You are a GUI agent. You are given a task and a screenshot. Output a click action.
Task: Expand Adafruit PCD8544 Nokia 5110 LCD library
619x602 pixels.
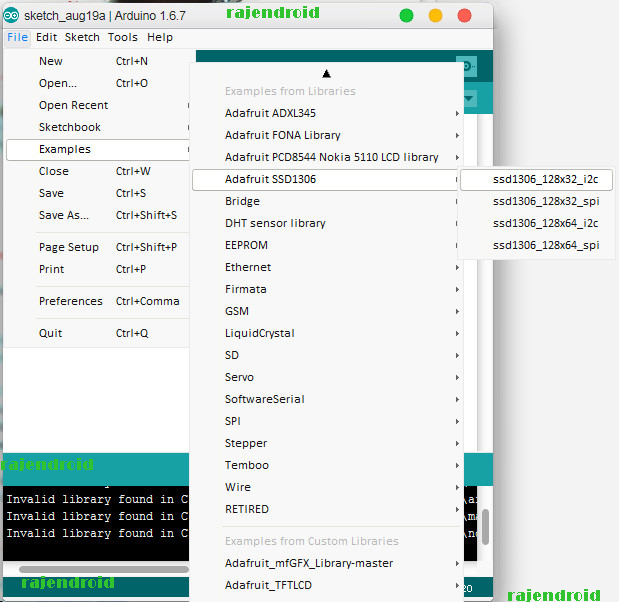pyautogui.click(x=327, y=158)
